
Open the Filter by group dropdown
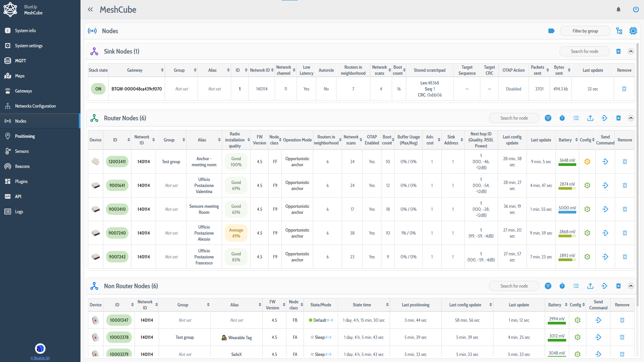pos(585,31)
